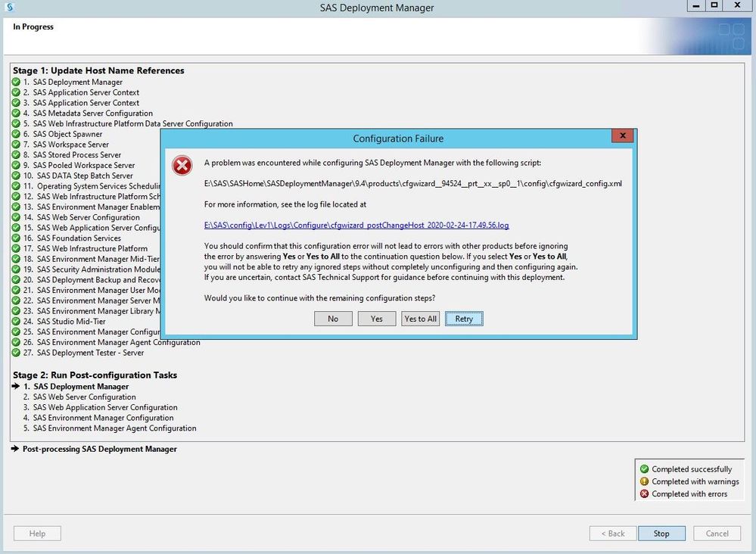756x554 pixels.
Task: Click green check icon beside SAS DATA Step Batch Server
Action: [x=16, y=176]
